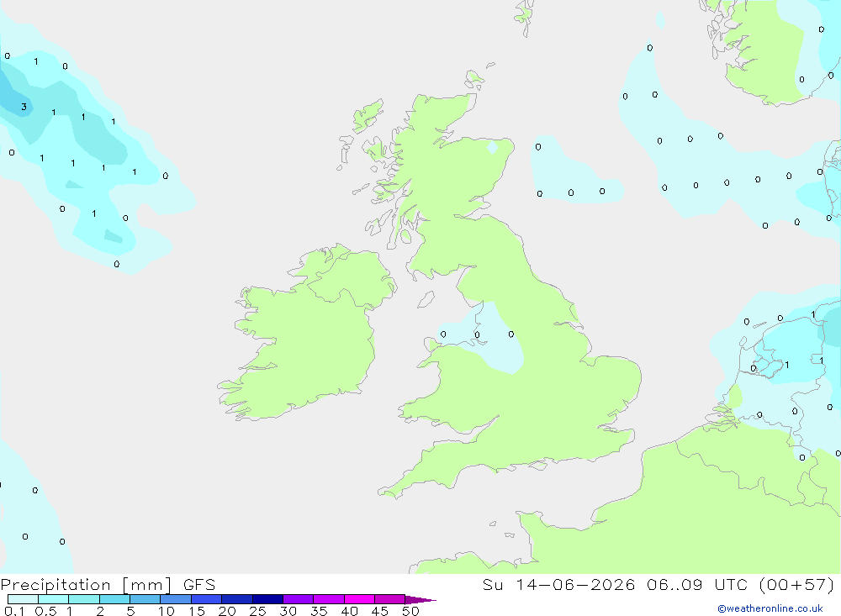Click the 40–45 mm legend color swatch
Screen dimensions: 841x616
pos(359,599)
